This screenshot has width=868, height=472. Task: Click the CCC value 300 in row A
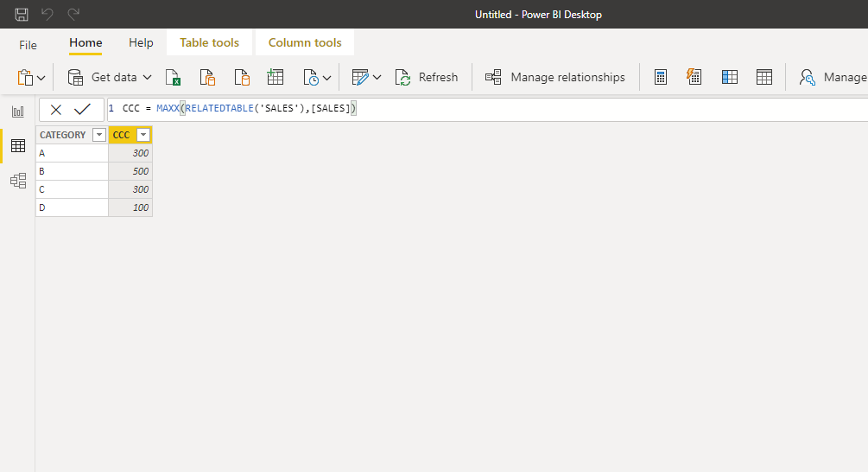(x=130, y=153)
